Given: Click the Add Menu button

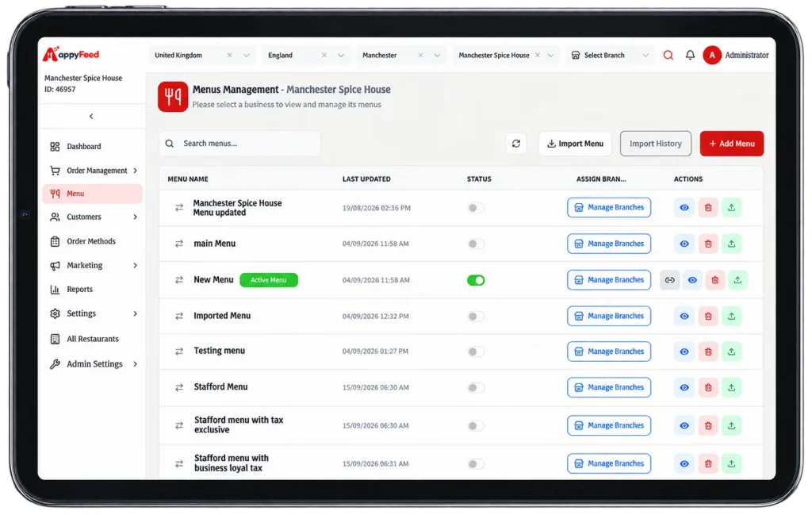Looking at the screenshot, I should pyautogui.click(x=732, y=144).
